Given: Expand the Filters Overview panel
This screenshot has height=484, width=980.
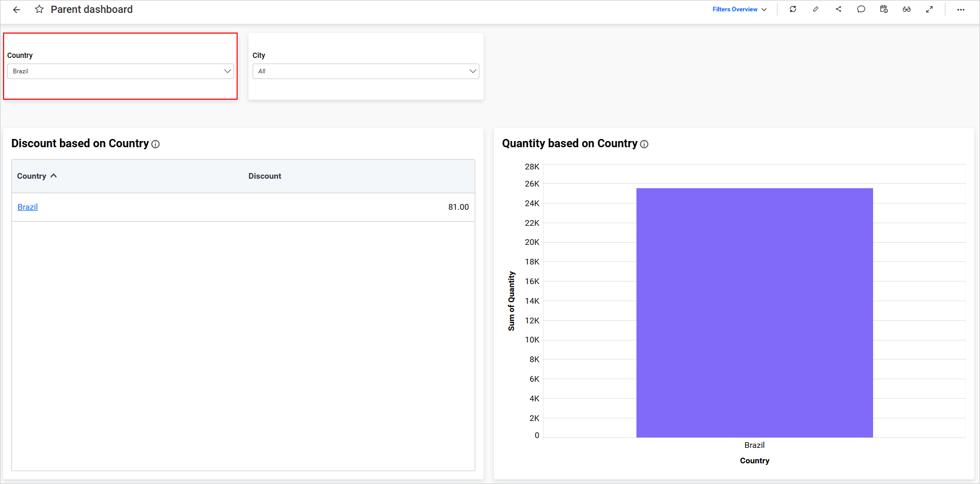Looking at the screenshot, I should pyautogui.click(x=764, y=9).
